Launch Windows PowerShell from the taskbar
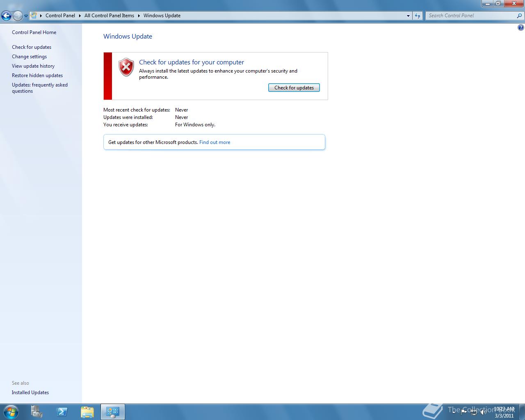The height and width of the screenshot is (420, 525). click(x=62, y=412)
